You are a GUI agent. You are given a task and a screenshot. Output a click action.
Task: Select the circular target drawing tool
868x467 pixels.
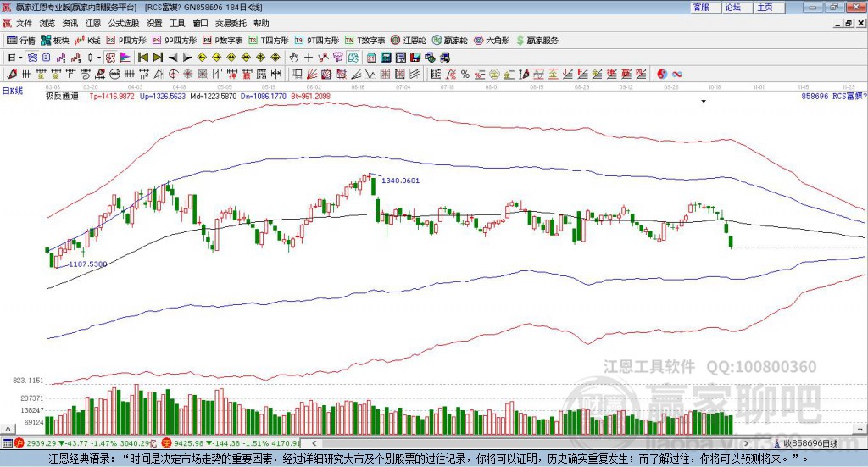point(173,74)
